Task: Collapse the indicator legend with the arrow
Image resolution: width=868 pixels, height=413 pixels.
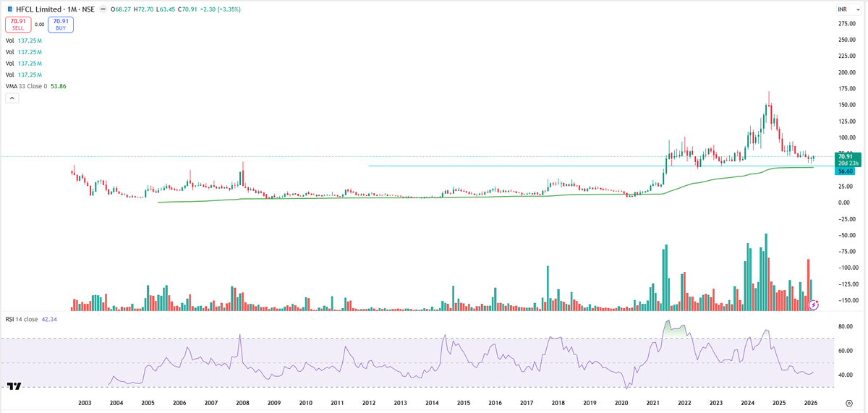Action: [x=12, y=98]
